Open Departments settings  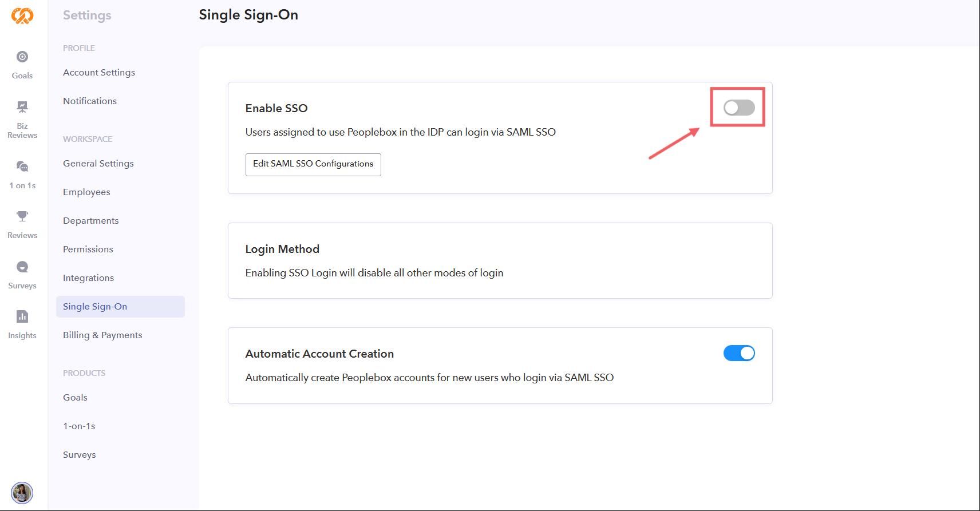[x=91, y=221]
